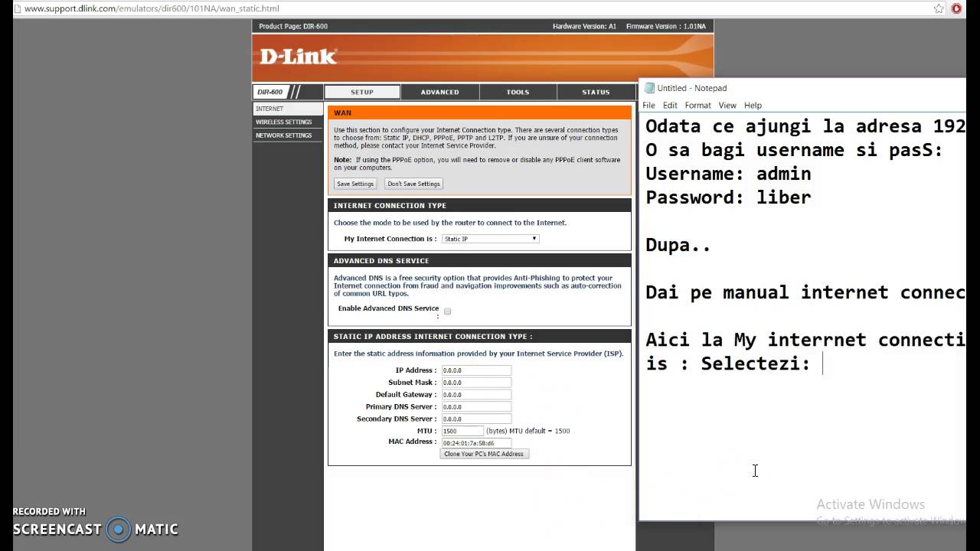Enable Advanced DNS Service checkbox
Viewport: 980px width, 551px height.
tap(448, 311)
